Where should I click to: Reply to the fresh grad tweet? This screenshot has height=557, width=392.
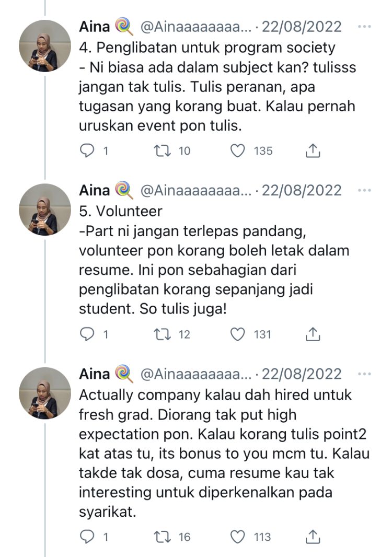click(x=86, y=536)
